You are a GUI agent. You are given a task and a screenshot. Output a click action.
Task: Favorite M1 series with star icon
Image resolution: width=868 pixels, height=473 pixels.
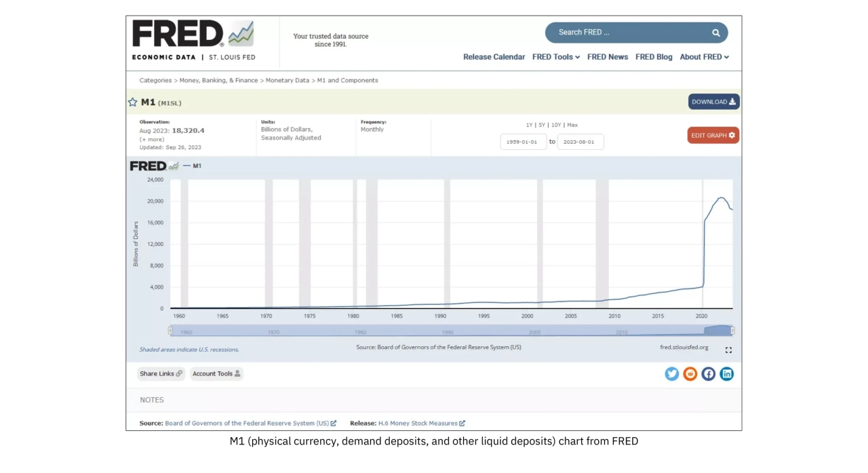tap(133, 102)
